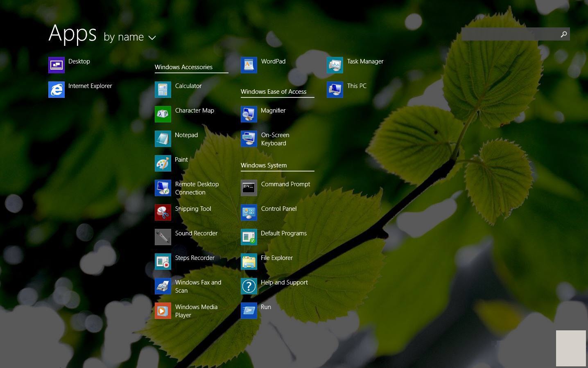Click the 'Default Programs' label text
This screenshot has width=588, height=368.
[x=284, y=233]
